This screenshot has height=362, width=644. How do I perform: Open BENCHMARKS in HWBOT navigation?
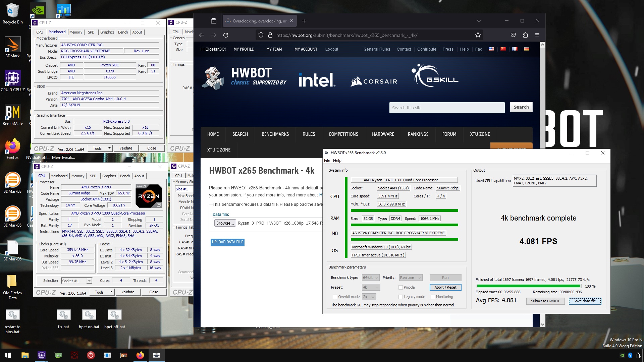pos(275,134)
